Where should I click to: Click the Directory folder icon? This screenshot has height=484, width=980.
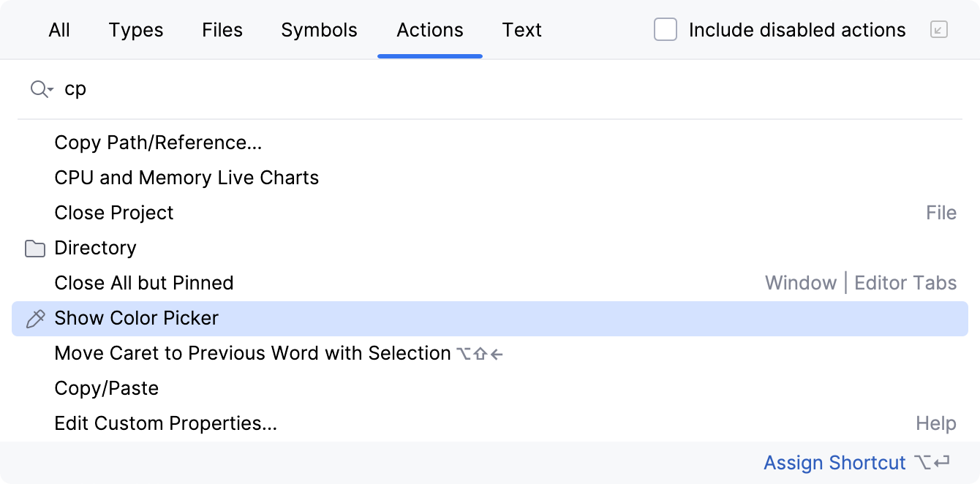(x=34, y=248)
